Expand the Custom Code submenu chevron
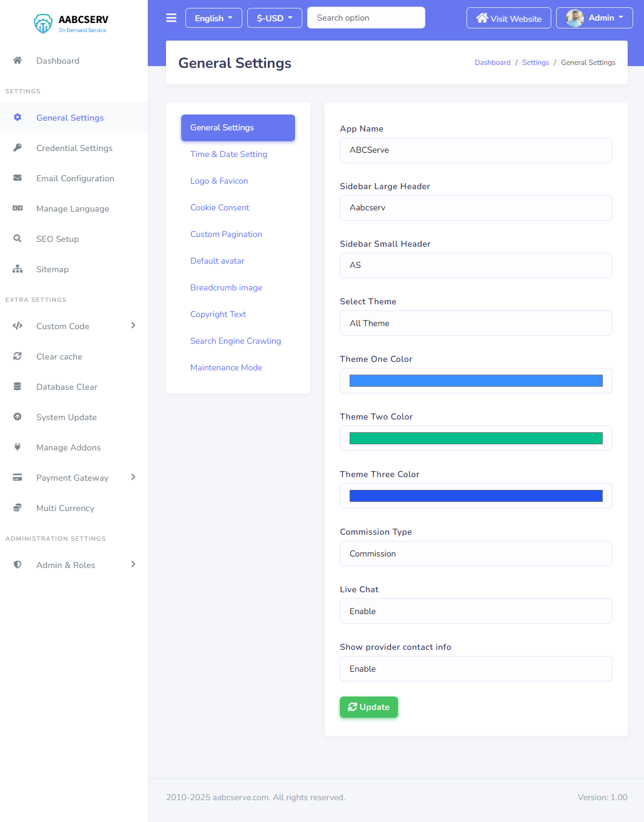 [x=133, y=326]
